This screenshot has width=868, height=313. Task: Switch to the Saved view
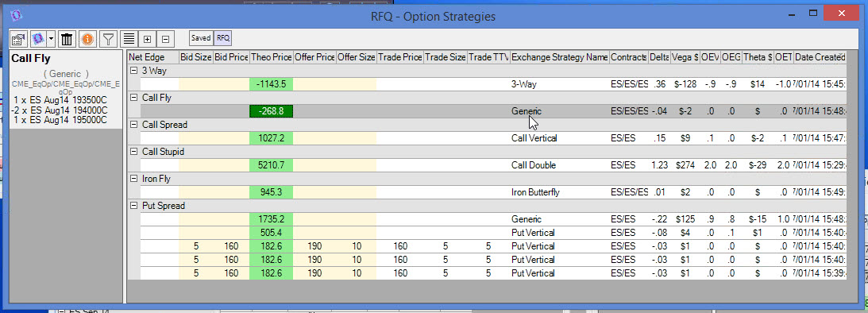(x=201, y=38)
